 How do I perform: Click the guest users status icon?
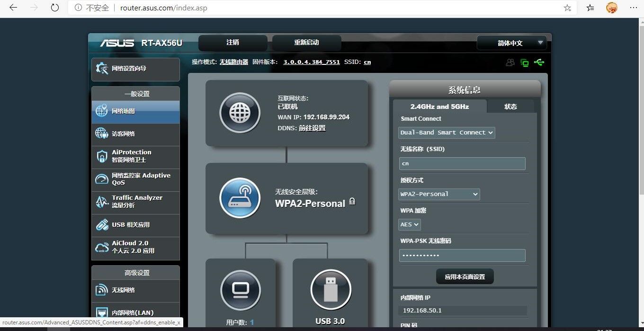510,62
